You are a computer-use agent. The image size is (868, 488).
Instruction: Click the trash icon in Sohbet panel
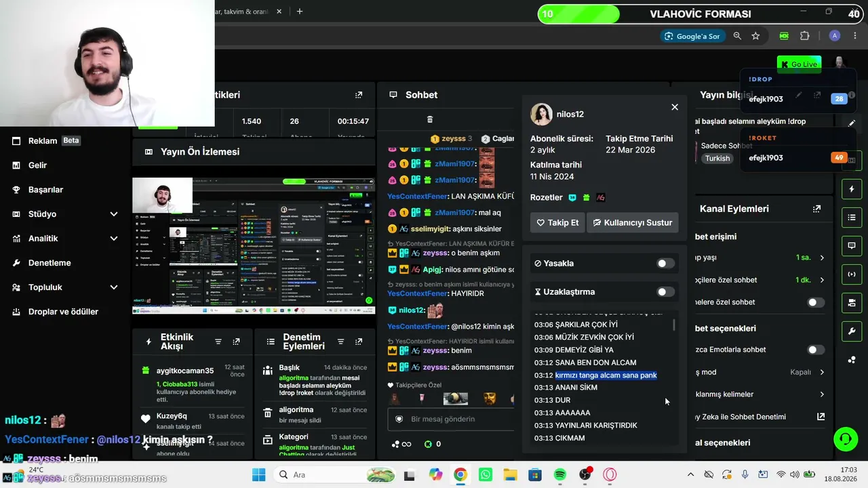[x=429, y=119]
